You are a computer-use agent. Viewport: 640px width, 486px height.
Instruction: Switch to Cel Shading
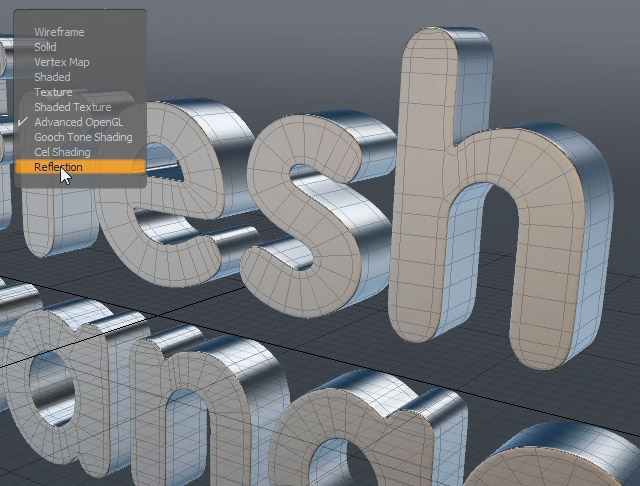[x=80, y=152]
